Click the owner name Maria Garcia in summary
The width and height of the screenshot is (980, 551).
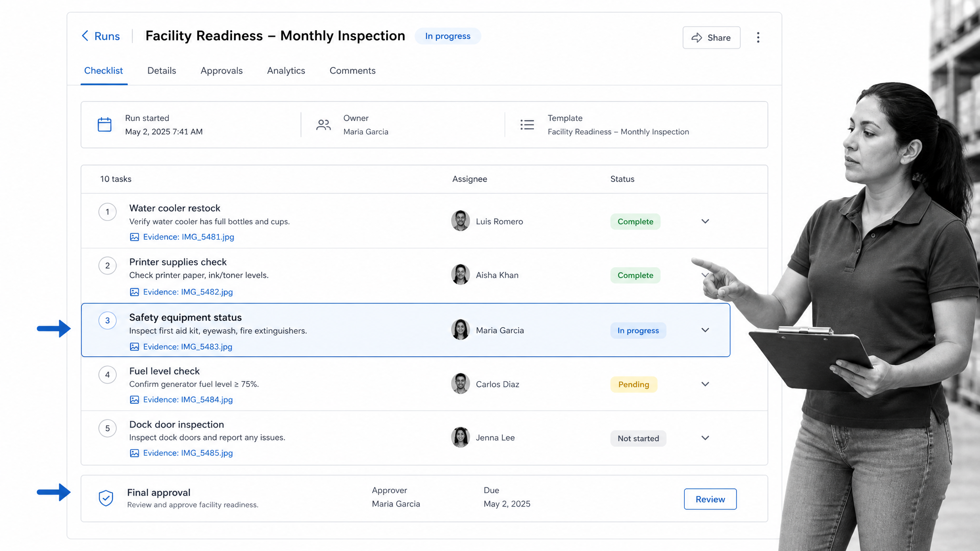366,132
